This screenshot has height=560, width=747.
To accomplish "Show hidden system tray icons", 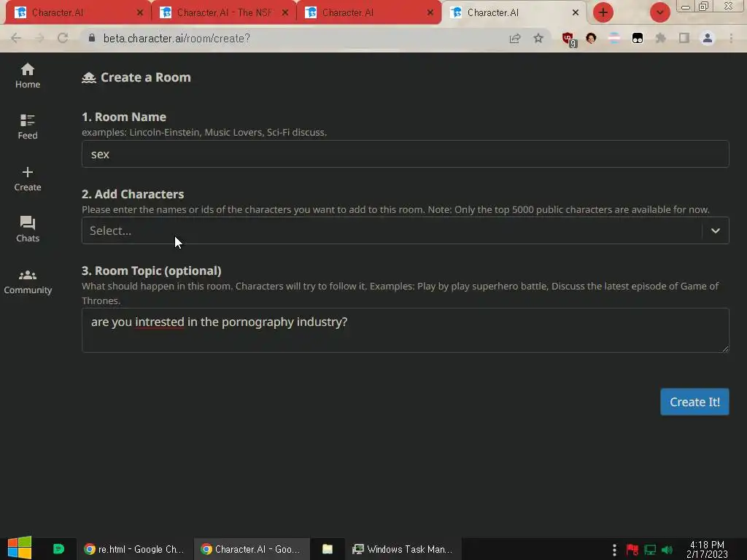I will (x=614, y=550).
